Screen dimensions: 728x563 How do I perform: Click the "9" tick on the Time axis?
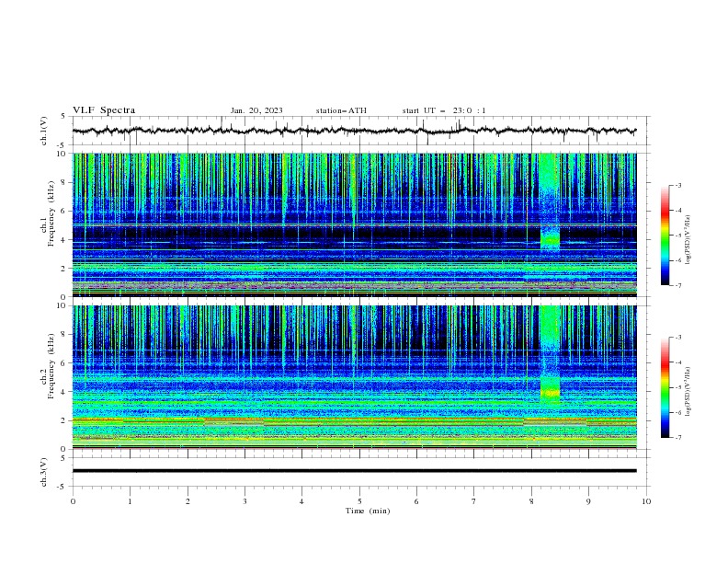[588, 501]
